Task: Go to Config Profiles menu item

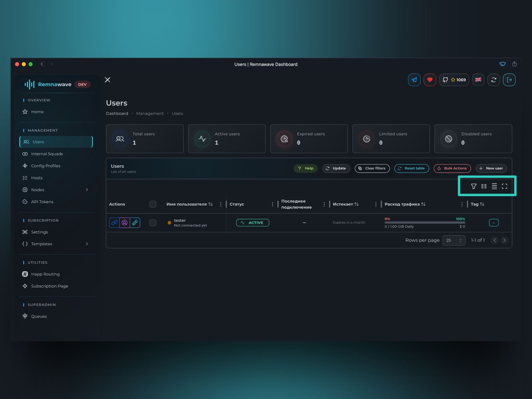Action: click(45, 166)
